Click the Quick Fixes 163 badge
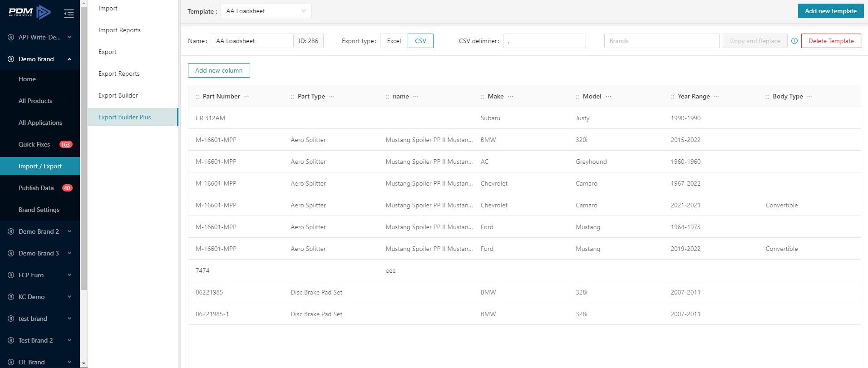The width and height of the screenshot is (868, 368). [66, 144]
